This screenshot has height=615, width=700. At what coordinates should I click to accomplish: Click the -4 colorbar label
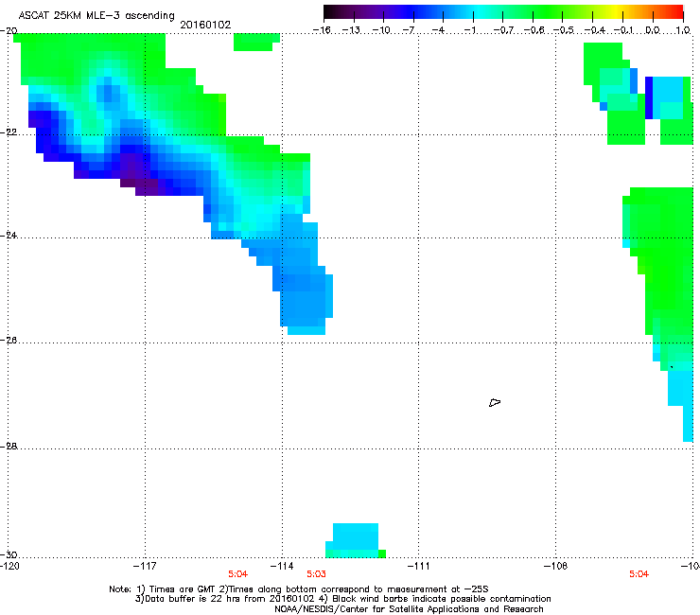[438, 30]
